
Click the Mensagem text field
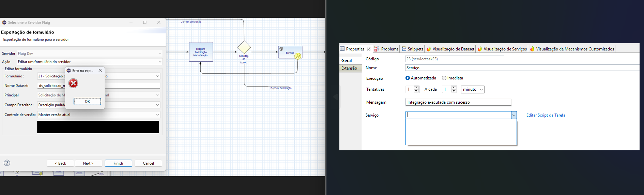click(458, 102)
